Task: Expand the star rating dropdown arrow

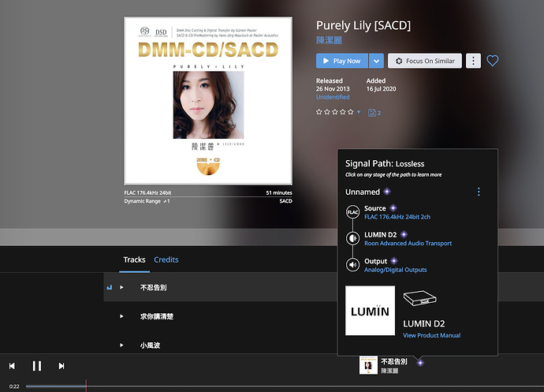Action: 359,112
